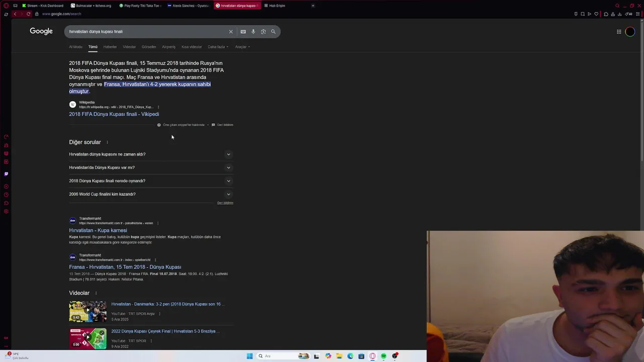This screenshot has height=362, width=644.
Task: Select the Videolar search tab
Action: [x=129, y=47]
